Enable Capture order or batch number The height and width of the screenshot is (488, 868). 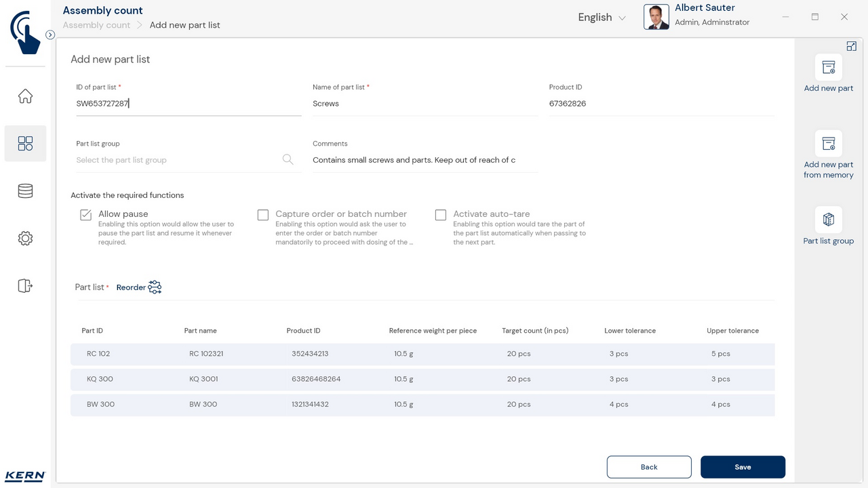coord(263,215)
